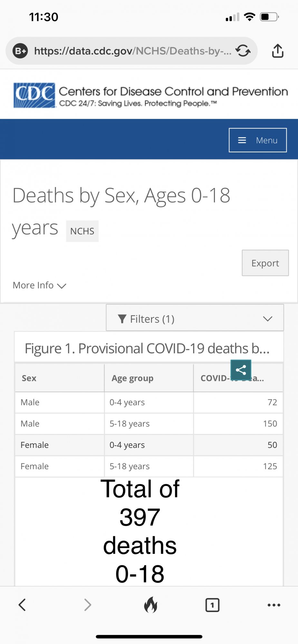Tap the share upload icon

tap(277, 51)
